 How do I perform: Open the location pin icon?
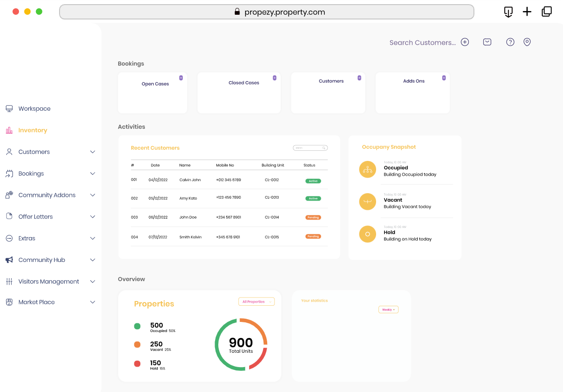527,42
